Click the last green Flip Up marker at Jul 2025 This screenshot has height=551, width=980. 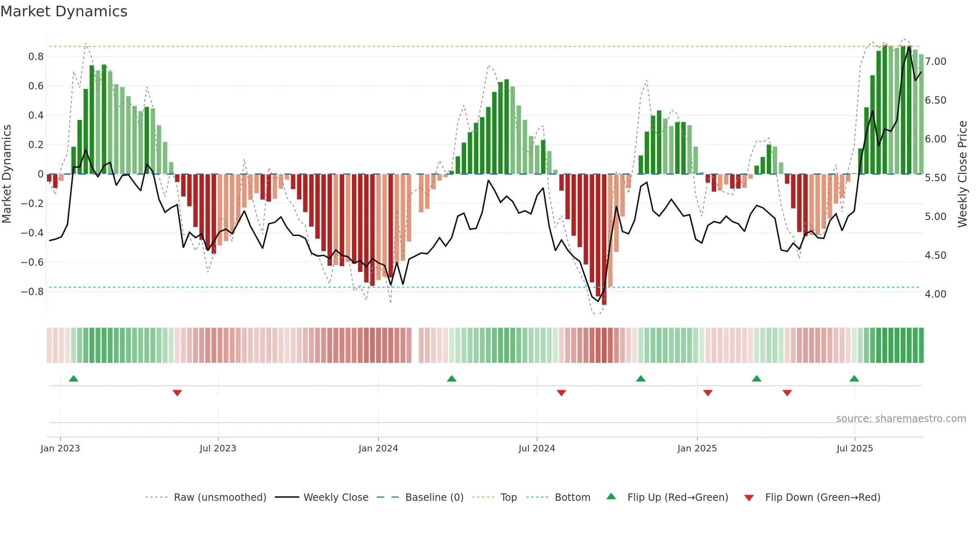pyautogui.click(x=854, y=379)
